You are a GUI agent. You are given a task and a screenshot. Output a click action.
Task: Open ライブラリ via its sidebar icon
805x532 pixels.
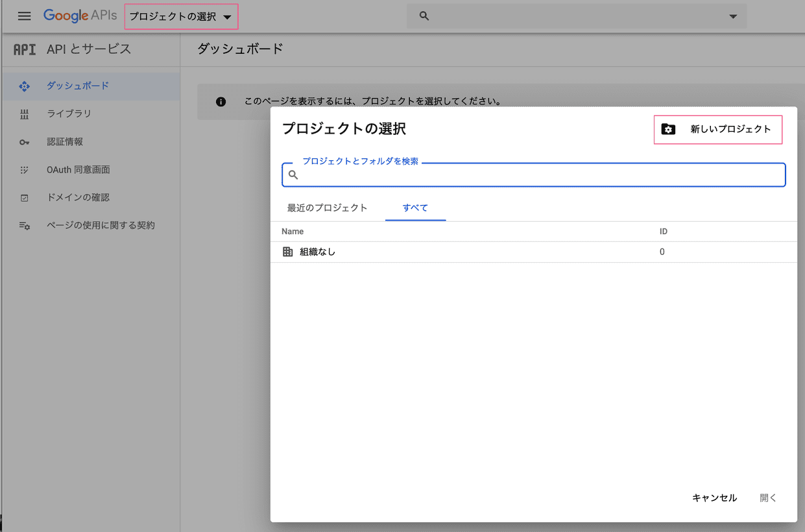tap(25, 114)
